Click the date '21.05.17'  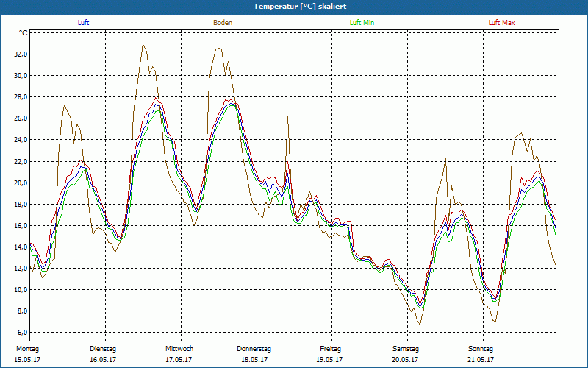[x=481, y=360]
